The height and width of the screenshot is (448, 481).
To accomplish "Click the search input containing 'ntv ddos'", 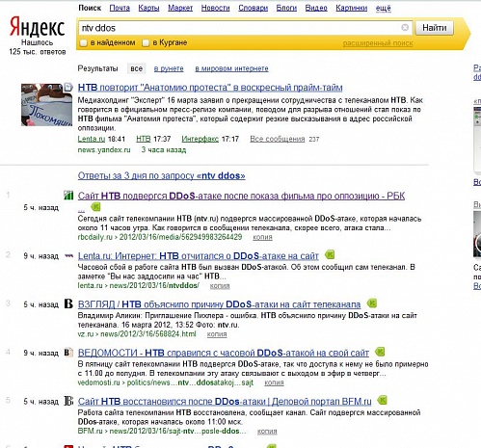I will coord(239,28).
